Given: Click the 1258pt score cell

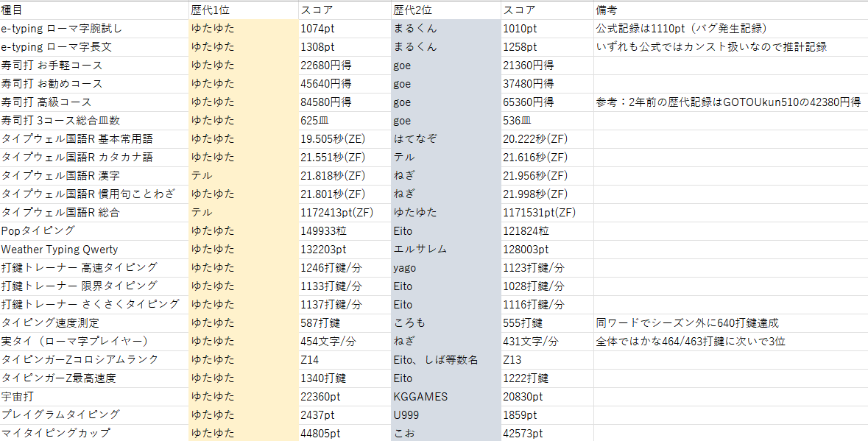Looking at the screenshot, I should pos(547,47).
